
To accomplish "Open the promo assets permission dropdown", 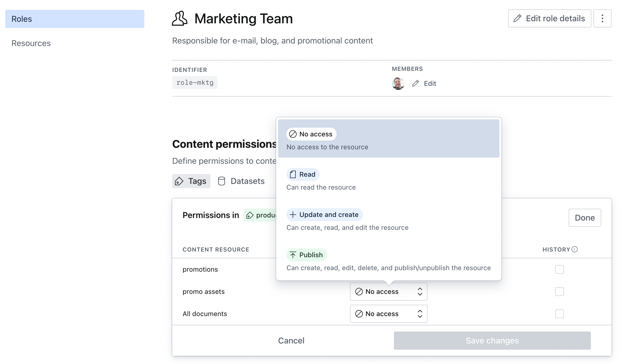I will 388,291.
